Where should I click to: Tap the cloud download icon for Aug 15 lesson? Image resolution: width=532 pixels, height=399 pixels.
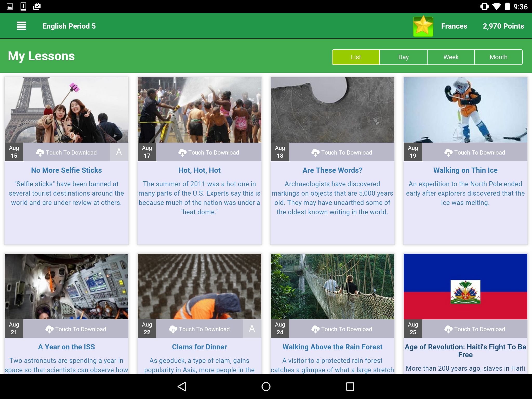click(x=40, y=152)
